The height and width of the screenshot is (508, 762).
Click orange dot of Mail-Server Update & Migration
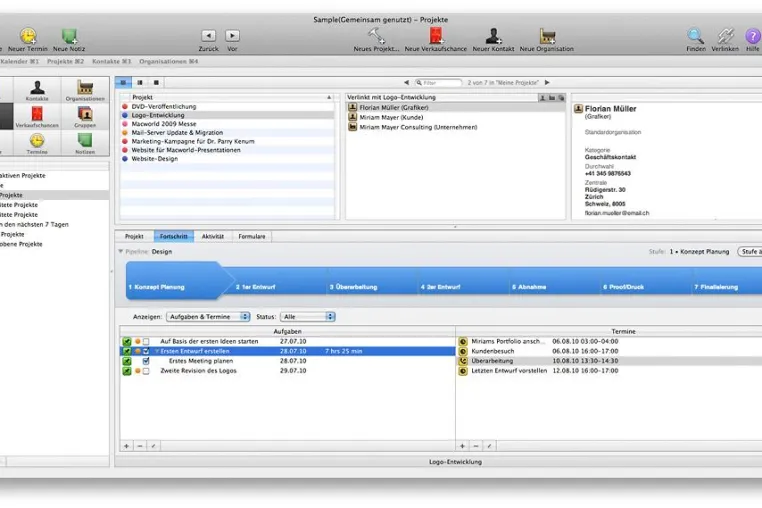pos(125,133)
